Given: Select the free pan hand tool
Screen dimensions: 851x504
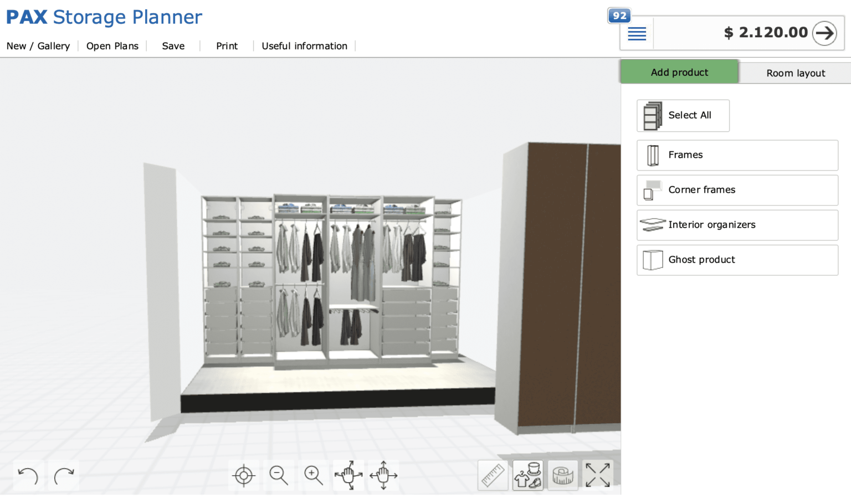Looking at the screenshot, I should [348, 475].
